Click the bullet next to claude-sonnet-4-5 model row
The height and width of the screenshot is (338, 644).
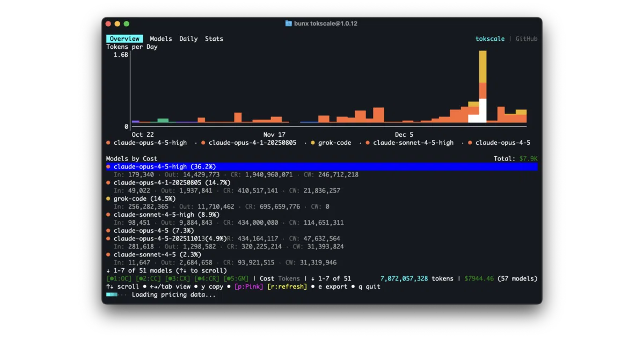108,254
